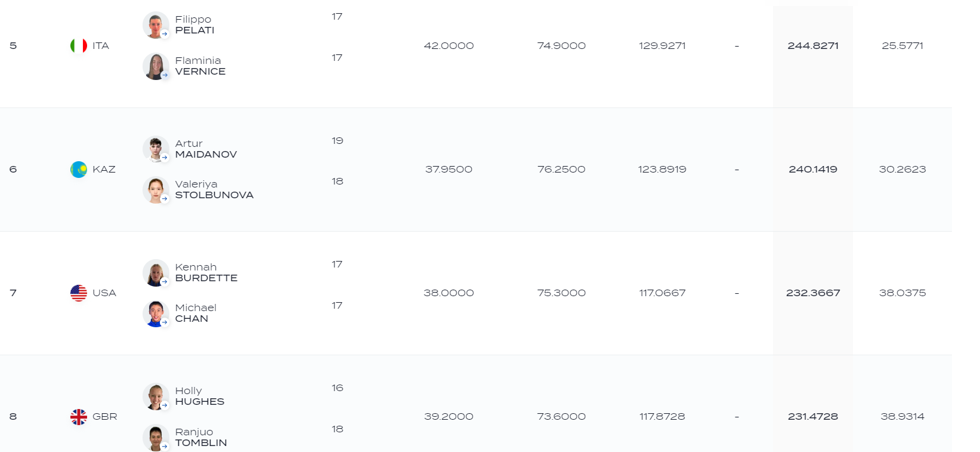Viewport: 980px width, 452px height.
Task: Click the Italy flag icon
Action: coord(79,45)
